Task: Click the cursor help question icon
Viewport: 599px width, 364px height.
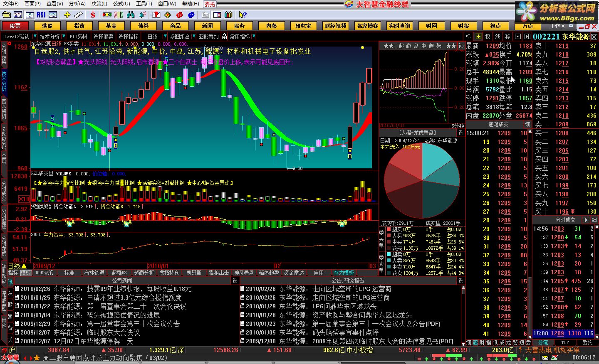Action: [x=243, y=15]
